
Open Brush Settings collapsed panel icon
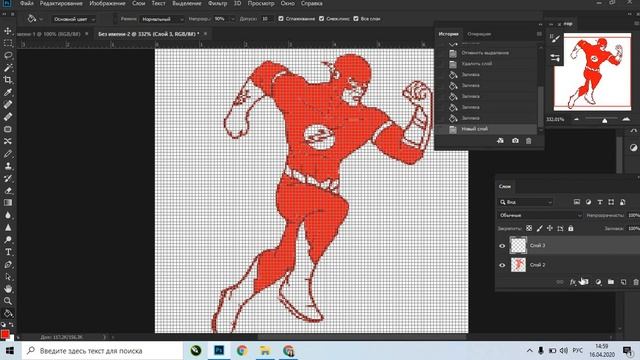[555, 38]
